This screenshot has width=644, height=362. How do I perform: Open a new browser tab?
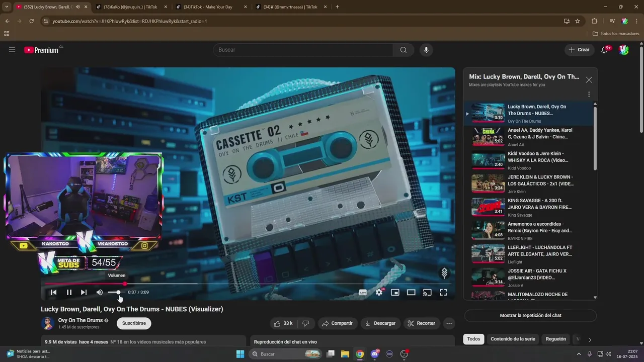pyautogui.click(x=337, y=7)
